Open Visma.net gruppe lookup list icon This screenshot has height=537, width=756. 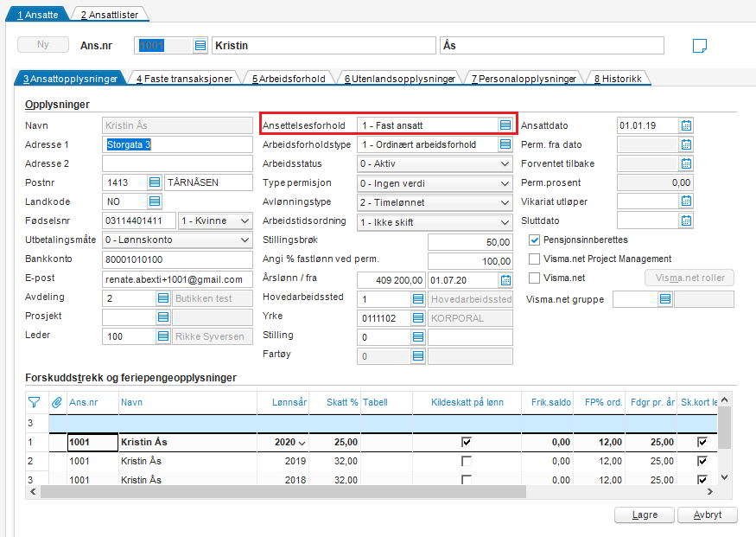coord(665,299)
